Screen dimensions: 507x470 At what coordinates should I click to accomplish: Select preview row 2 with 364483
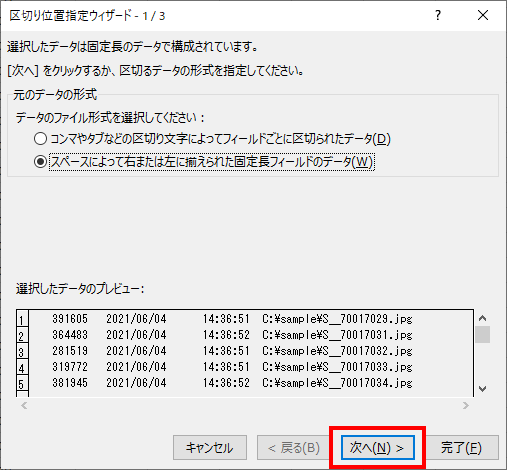(251, 335)
